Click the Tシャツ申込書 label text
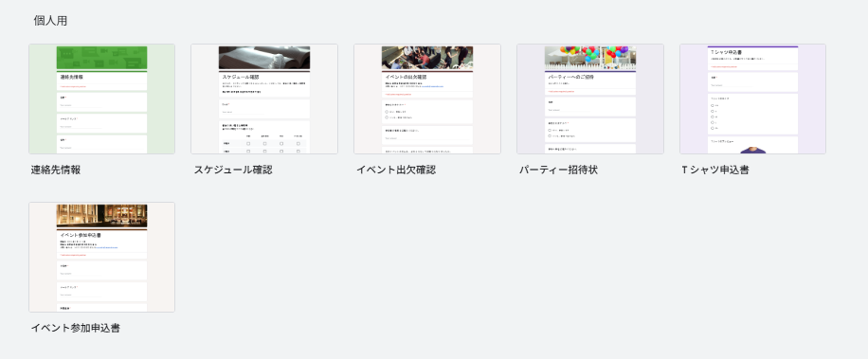This screenshot has height=359, width=868. click(715, 170)
